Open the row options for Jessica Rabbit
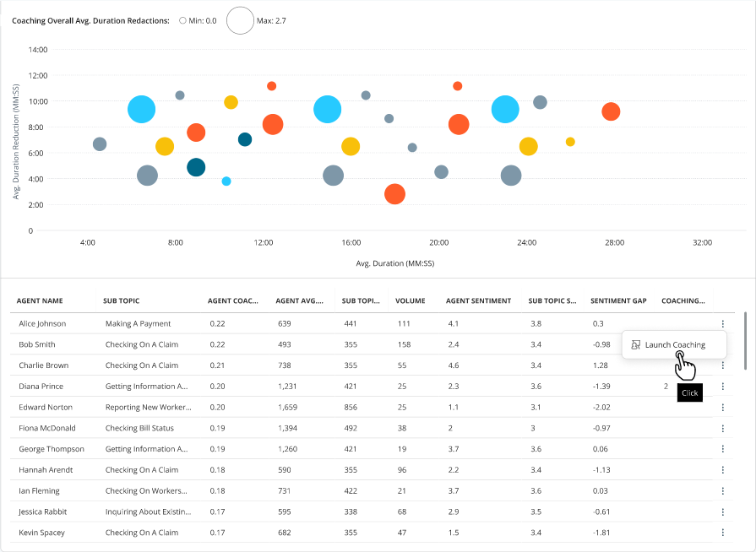Image resolution: width=756 pixels, height=552 pixels. click(x=722, y=512)
